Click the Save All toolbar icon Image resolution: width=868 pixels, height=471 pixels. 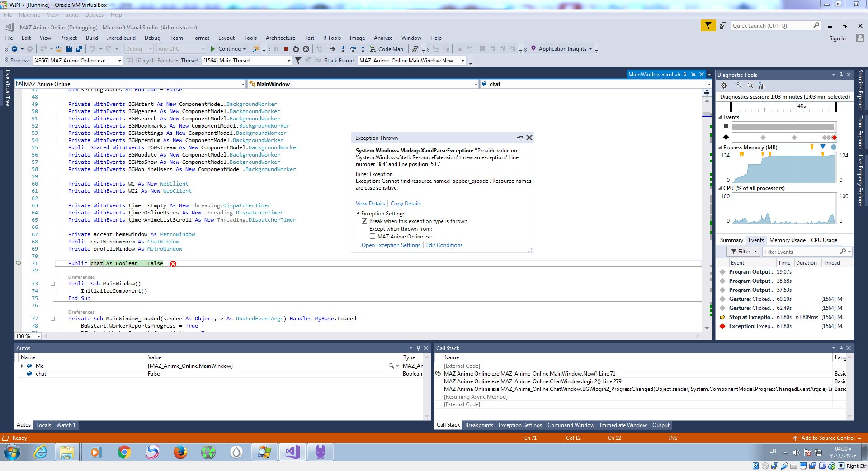click(79, 49)
